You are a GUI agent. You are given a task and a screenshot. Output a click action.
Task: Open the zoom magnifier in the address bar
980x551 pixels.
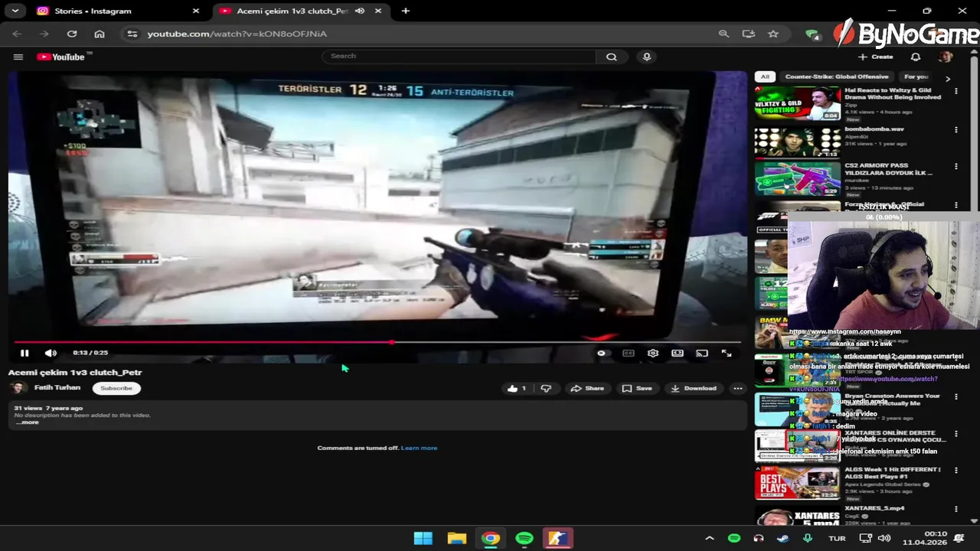pyautogui.click(x=724, y=34)
